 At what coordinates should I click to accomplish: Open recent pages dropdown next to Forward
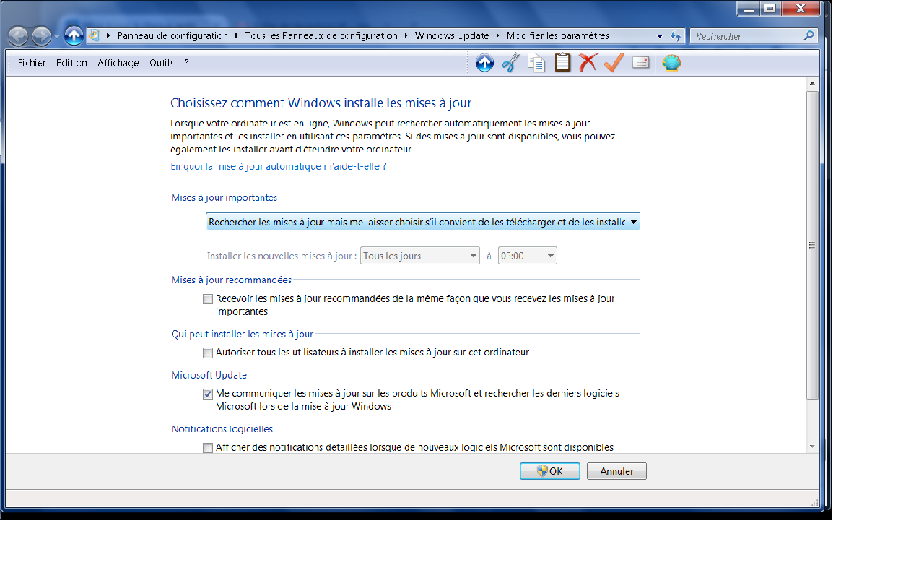point(57,36)
